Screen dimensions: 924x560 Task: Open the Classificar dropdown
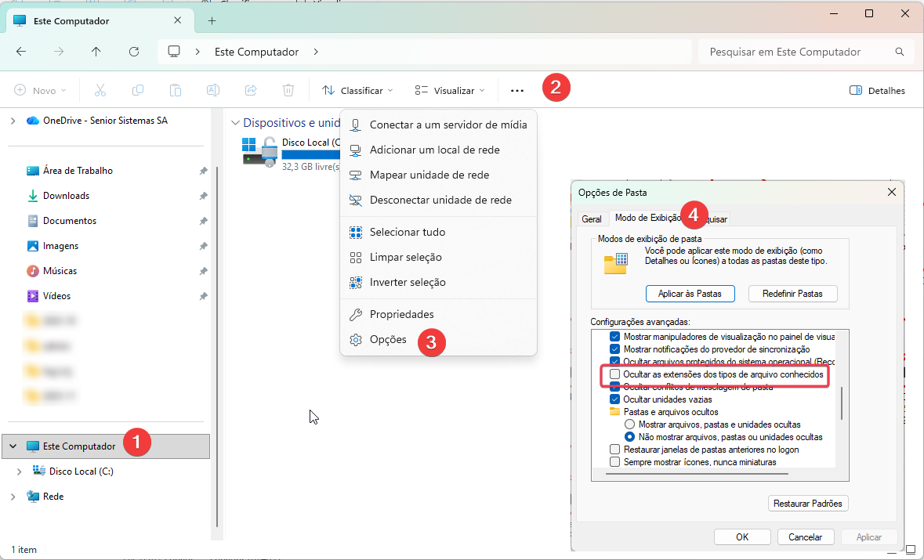tap(357, 90)
